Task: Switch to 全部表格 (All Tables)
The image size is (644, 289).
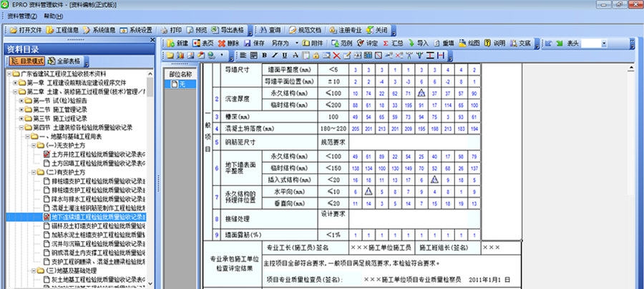Action: tap(64, 62)
